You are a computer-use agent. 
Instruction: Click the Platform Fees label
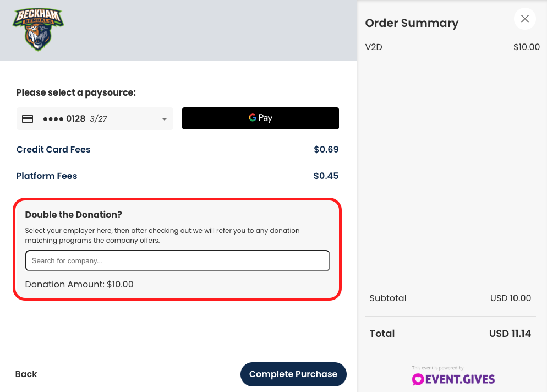tap(47, 176)
